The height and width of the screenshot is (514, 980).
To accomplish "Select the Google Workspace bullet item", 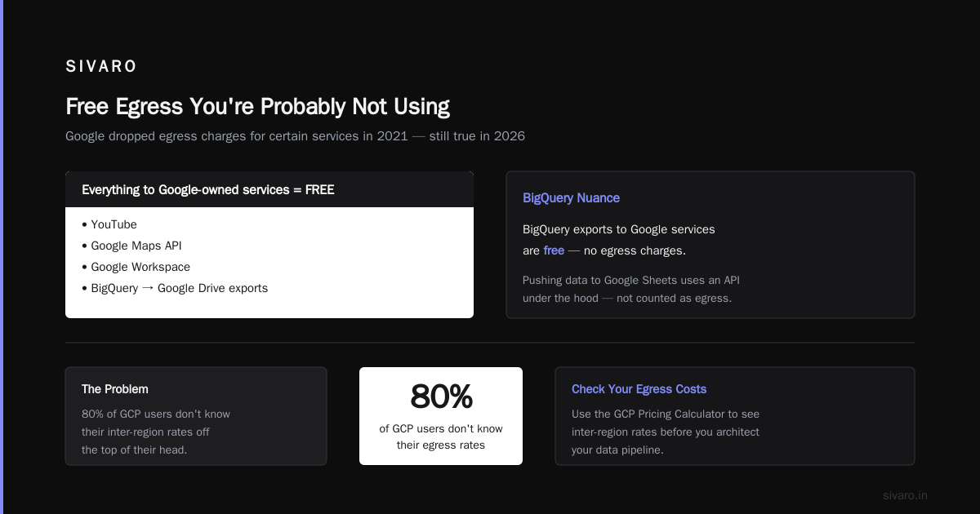I will 136,267.
